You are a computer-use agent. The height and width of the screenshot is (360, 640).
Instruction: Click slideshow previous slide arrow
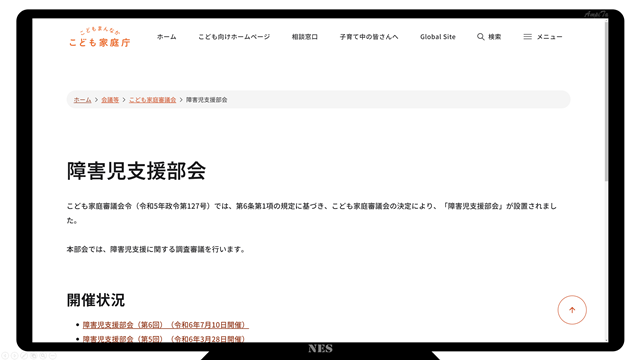pyautogui.click(x=5, y=356)
